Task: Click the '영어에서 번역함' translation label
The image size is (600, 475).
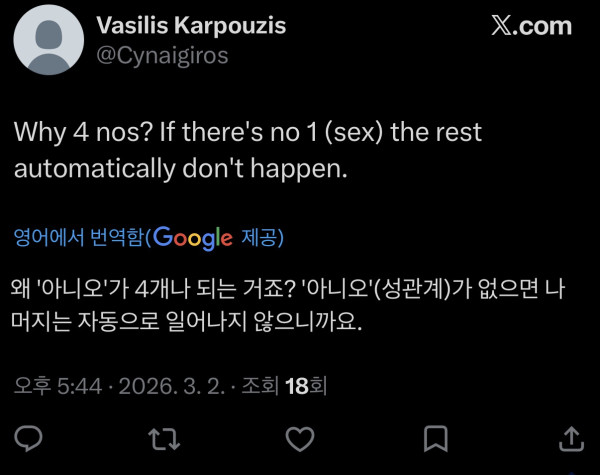Action: [x=77, y=238]
